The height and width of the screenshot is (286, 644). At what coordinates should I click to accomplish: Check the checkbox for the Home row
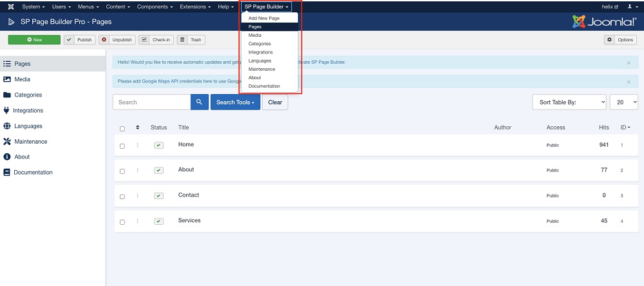pos(122,146)
